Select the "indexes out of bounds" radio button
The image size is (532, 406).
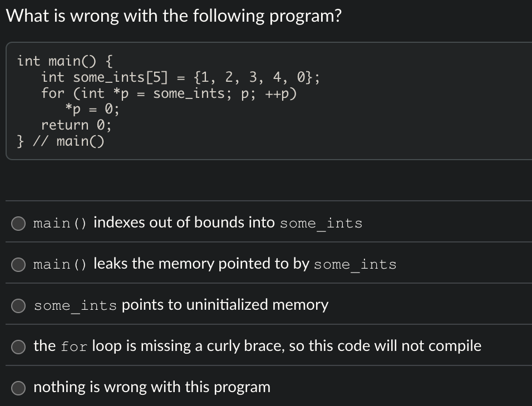pyautogui.click(x=18, y=223)
